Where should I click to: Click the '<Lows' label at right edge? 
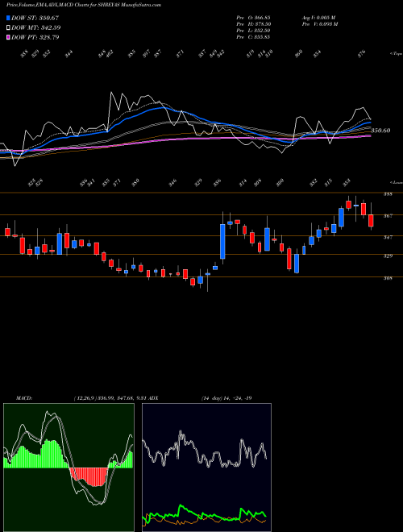coord(397,182)
